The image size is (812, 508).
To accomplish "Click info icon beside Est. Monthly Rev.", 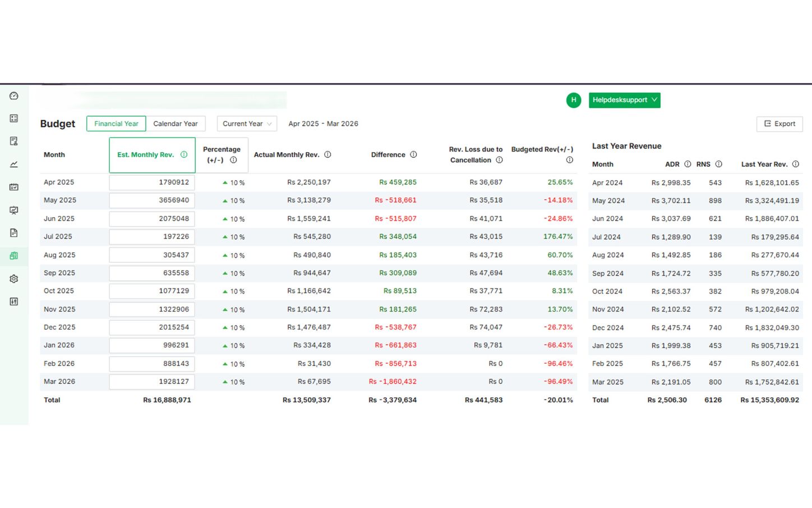I will pos(184,155).
